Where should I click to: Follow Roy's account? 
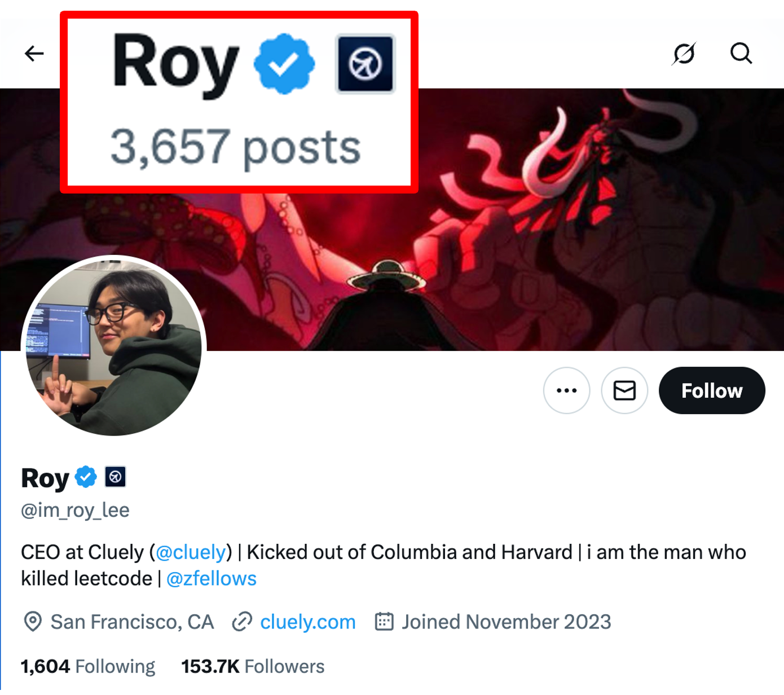pos(711,390)
